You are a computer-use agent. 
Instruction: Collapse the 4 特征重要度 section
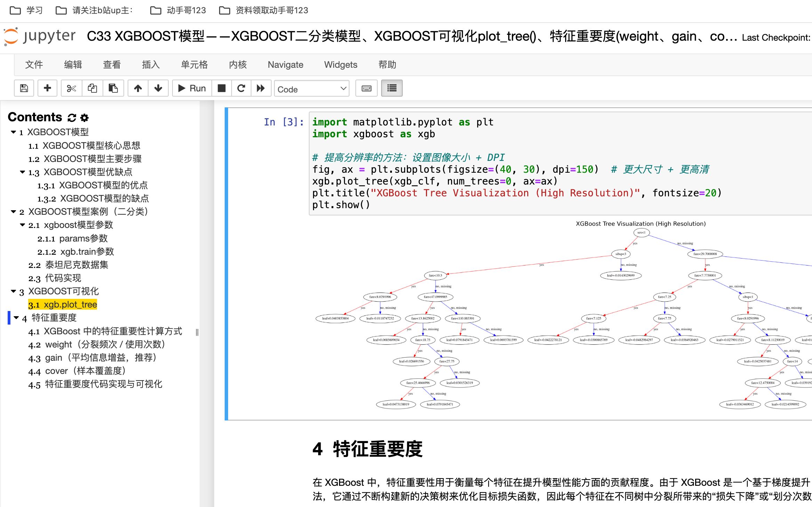pyautogui.click(x=16, y=318)
